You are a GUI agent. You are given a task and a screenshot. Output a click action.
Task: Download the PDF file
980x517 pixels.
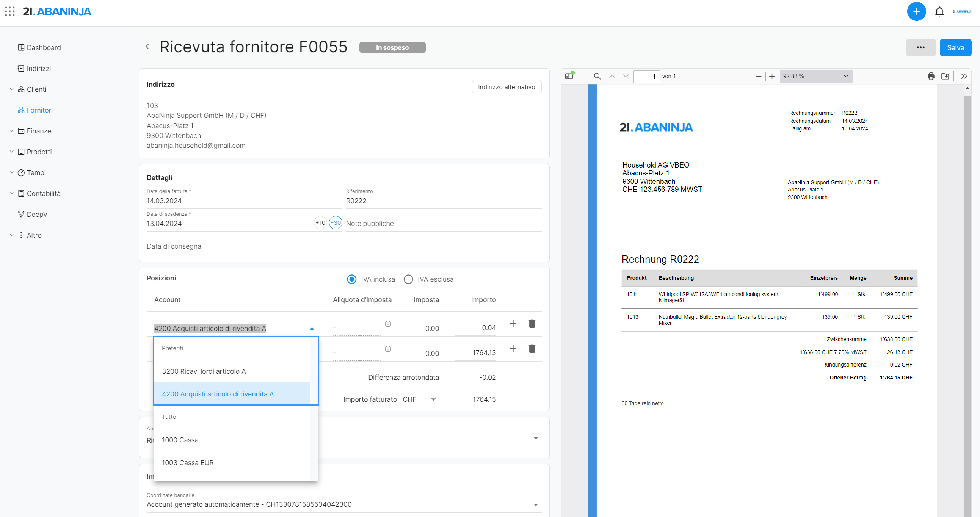[945, 76]
